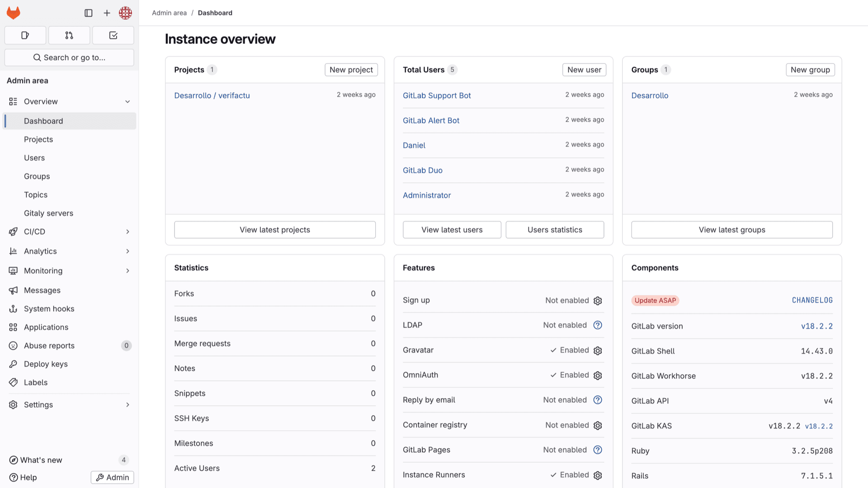The width and height of the screenshot is (868, 488).
Task: Click the Labels tag icon
Action: (x=13, y=383)
